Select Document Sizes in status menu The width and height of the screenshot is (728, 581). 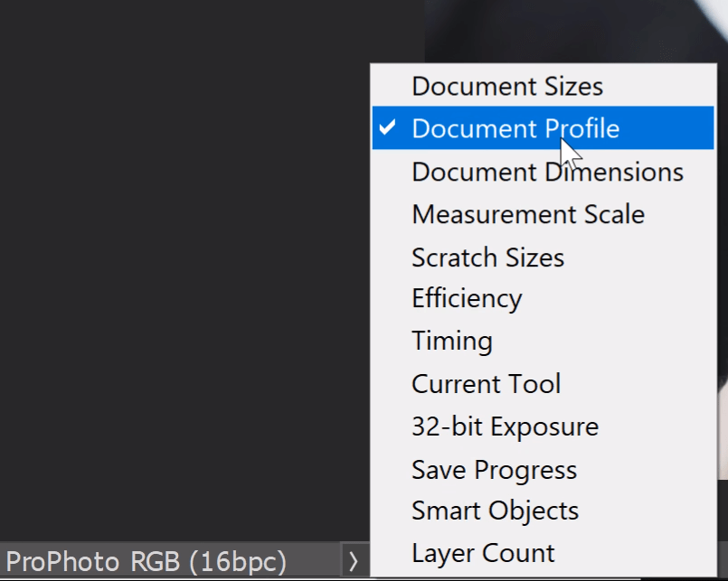coord(506,87)
